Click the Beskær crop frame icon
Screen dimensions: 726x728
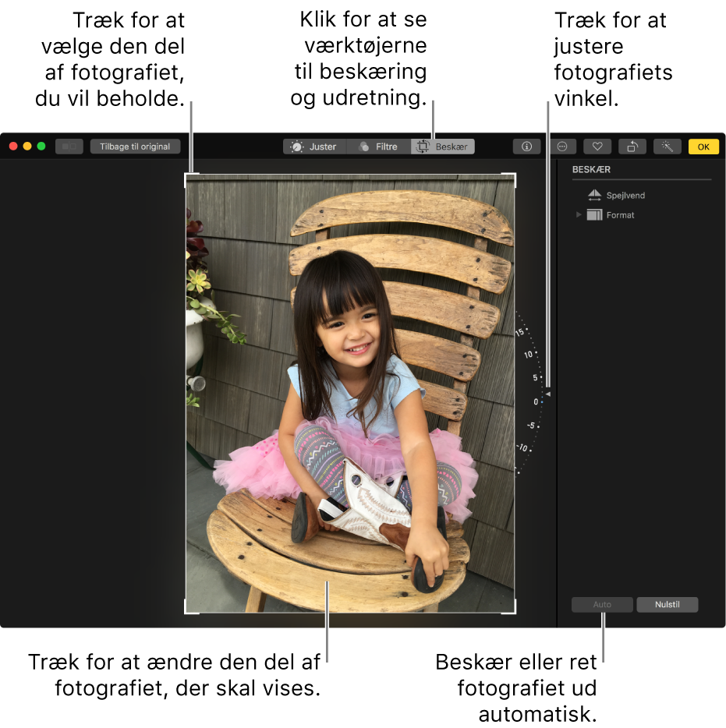coord(422,147)
